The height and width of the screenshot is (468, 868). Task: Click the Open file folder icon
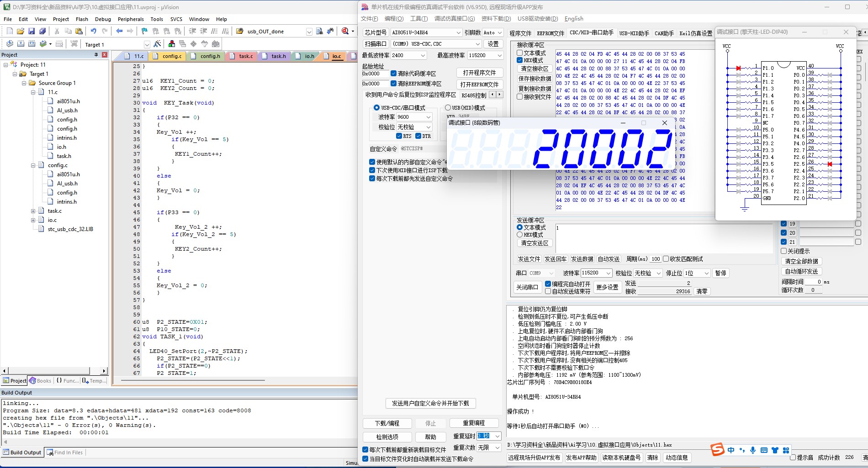[x=20, y=31]
